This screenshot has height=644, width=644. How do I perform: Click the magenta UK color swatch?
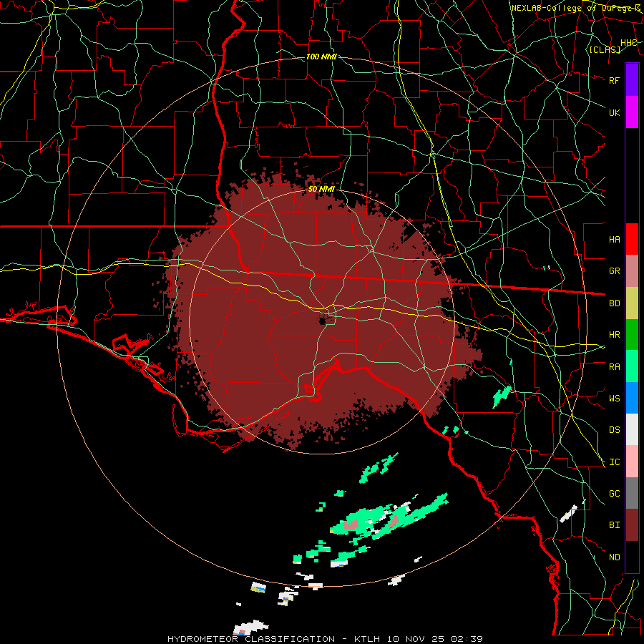click(632, 112)
